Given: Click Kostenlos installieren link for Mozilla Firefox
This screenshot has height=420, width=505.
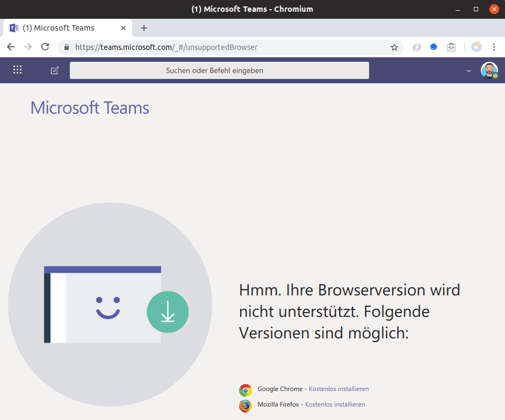Looking at the screenshot, I should pyautogui.click(x=335, y=404).
